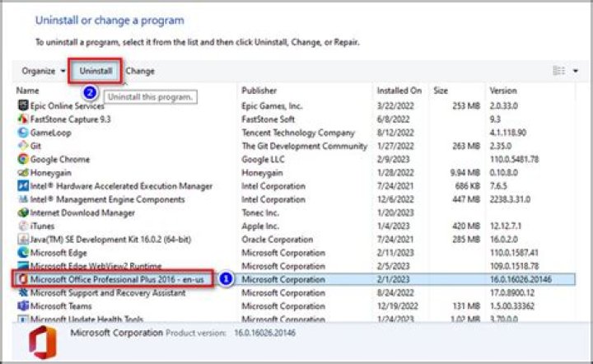The image size is (593, 364).
Task: Select the Honeygain program icon
Action: click(23, 172)
